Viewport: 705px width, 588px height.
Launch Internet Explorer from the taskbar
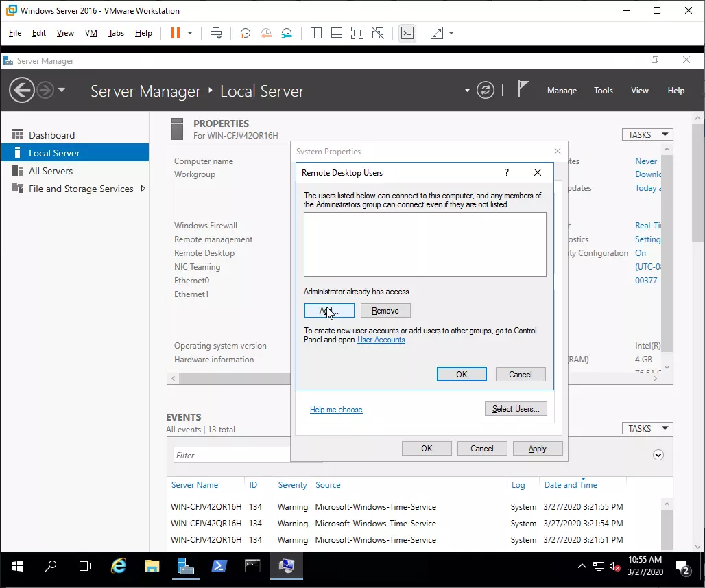coord(118,566)
